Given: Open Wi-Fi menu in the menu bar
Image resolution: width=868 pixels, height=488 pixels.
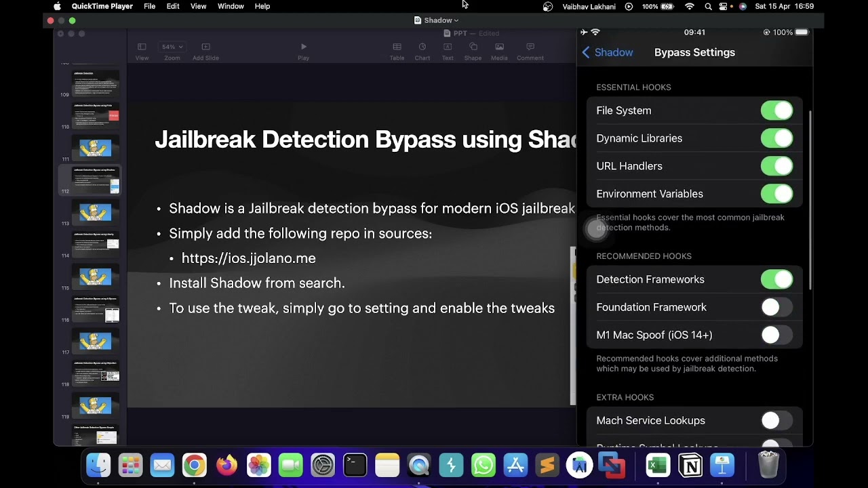Looking at the screenshot, I should click(690, 6).
